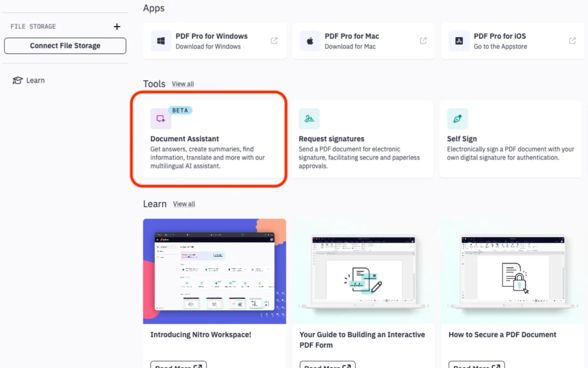Open the PDF Pro for iOS card
Image resolution: width=588 pixels, height=368 pixels.
[x=513, y=41]
